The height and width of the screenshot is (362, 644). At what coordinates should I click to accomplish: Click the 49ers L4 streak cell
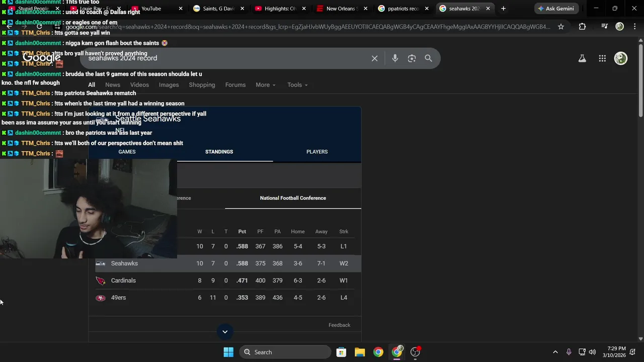point(344,298)
